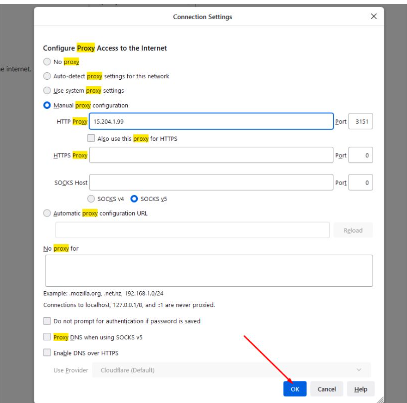Check Do not prompt for authentication option
This screenshot has width=407, height=403.
point(47,321)
